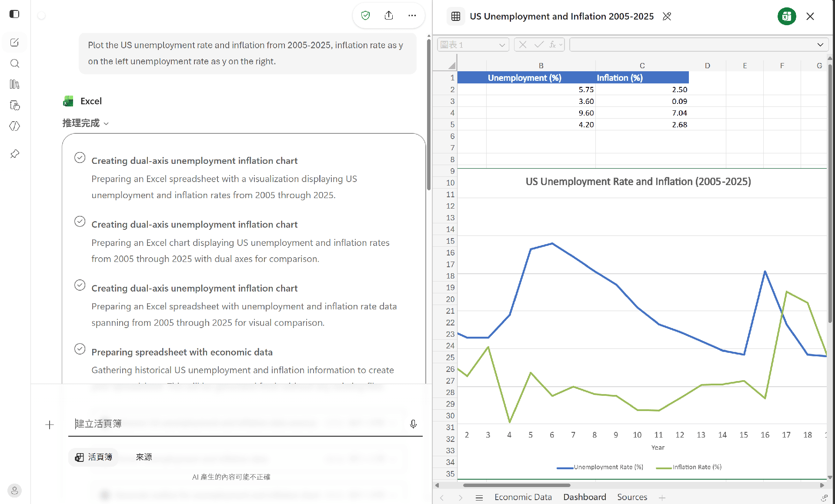835x504 pixels.
Task: Open workbook in Excel green button
Action: point(786,17)
